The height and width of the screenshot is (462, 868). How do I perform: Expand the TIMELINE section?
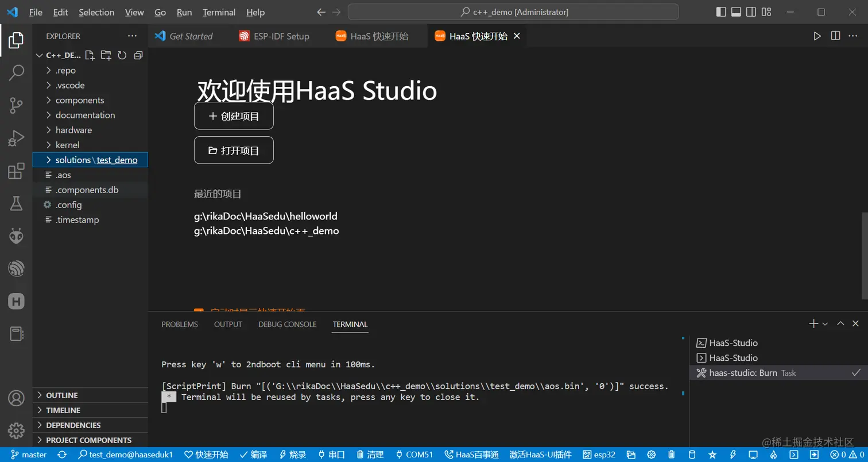click(x=90, y=410)
